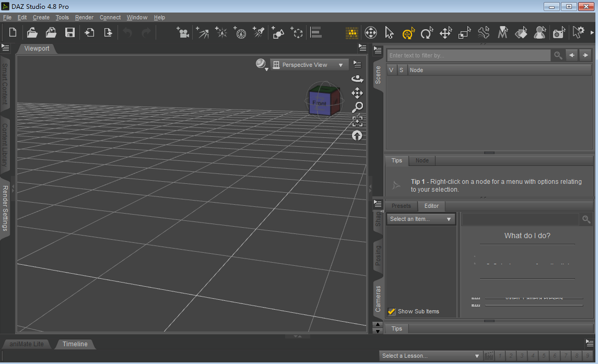
Task: Click the Redo arrow in the toolbar
Action: click(146, 32)
